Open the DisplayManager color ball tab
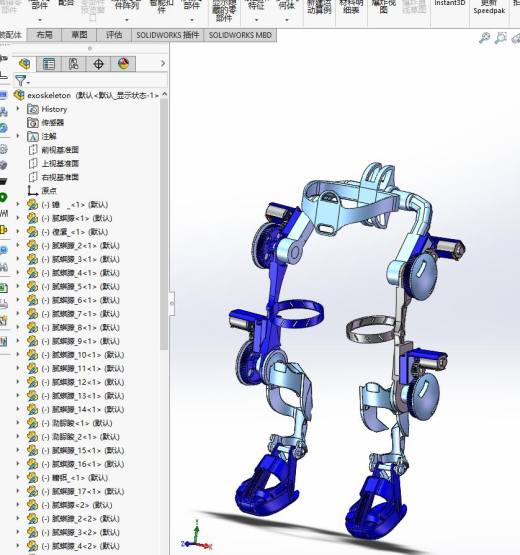This screenshot has height=555, width=520. point(123,64)
